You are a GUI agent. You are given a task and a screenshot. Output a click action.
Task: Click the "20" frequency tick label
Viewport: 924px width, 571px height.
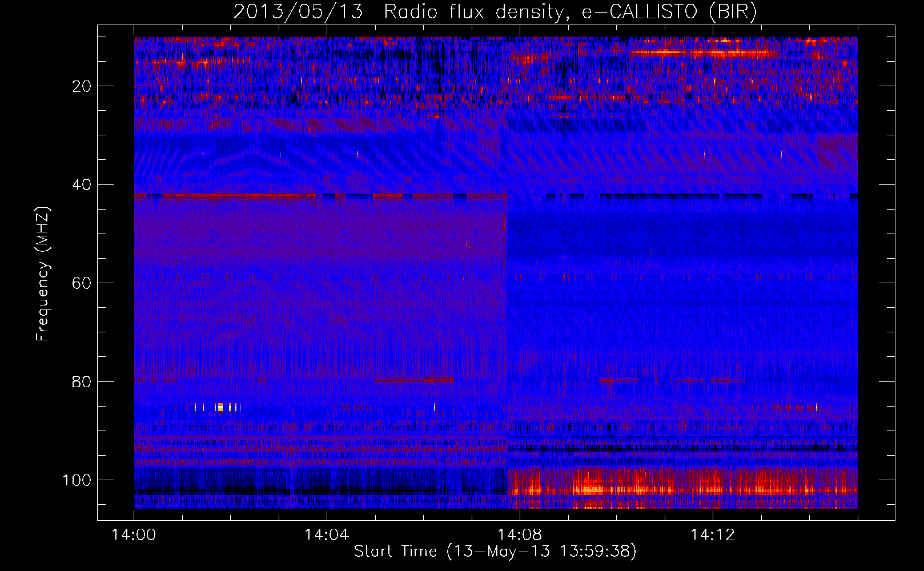point(82,86)
